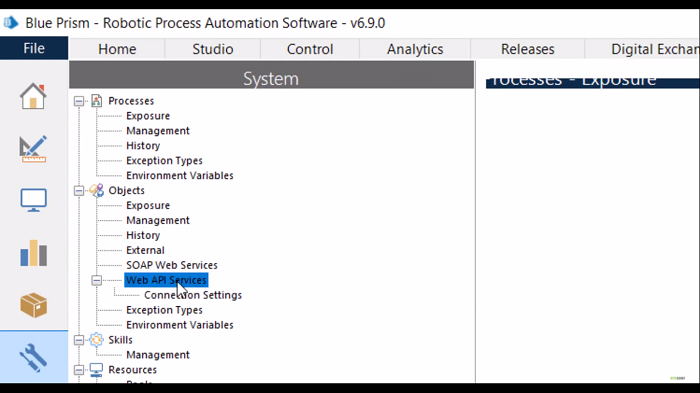Select Web API Services item
The height and width of the screenshot is (393, 700).
point(166,280)
